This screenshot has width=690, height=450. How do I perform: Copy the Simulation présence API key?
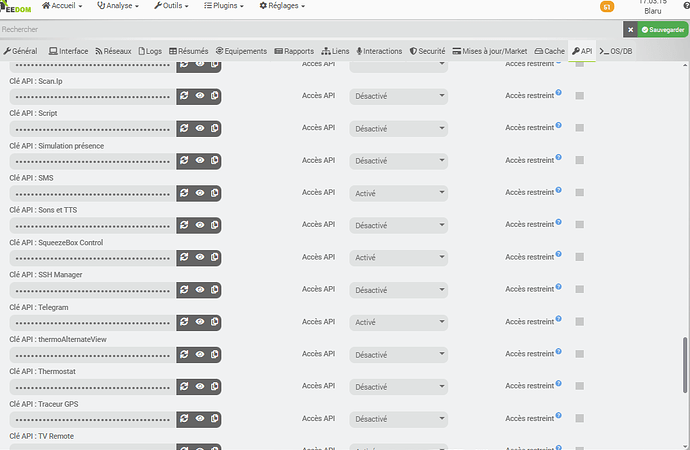pos(216,161)
